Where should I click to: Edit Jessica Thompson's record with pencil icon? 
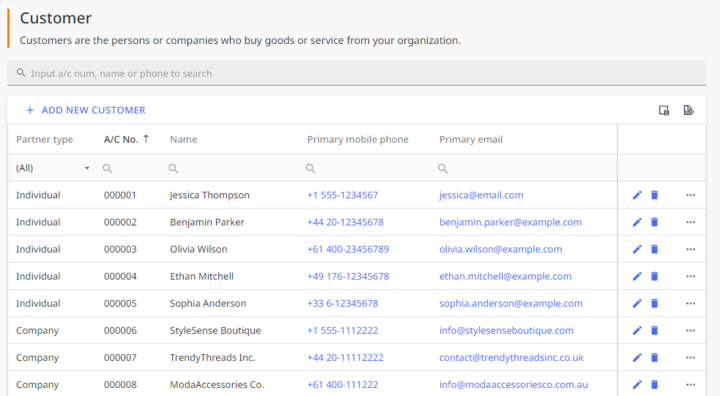[637, 195]
